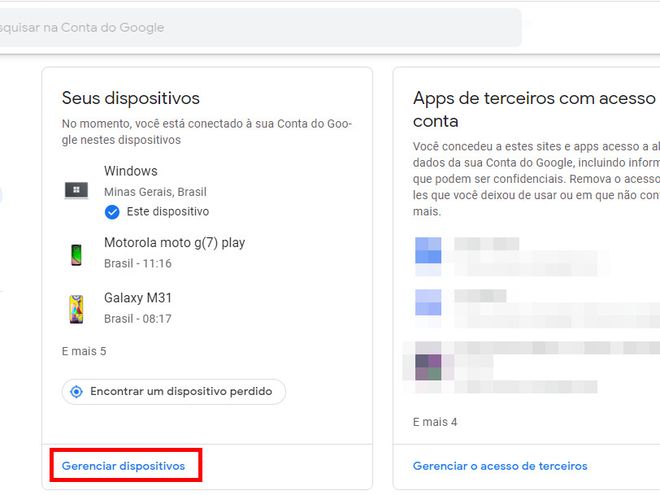The height and width of the screenshot is (495, 660).
Task: Click the Brasil - 11:16 text
Action: pos(138,263)
